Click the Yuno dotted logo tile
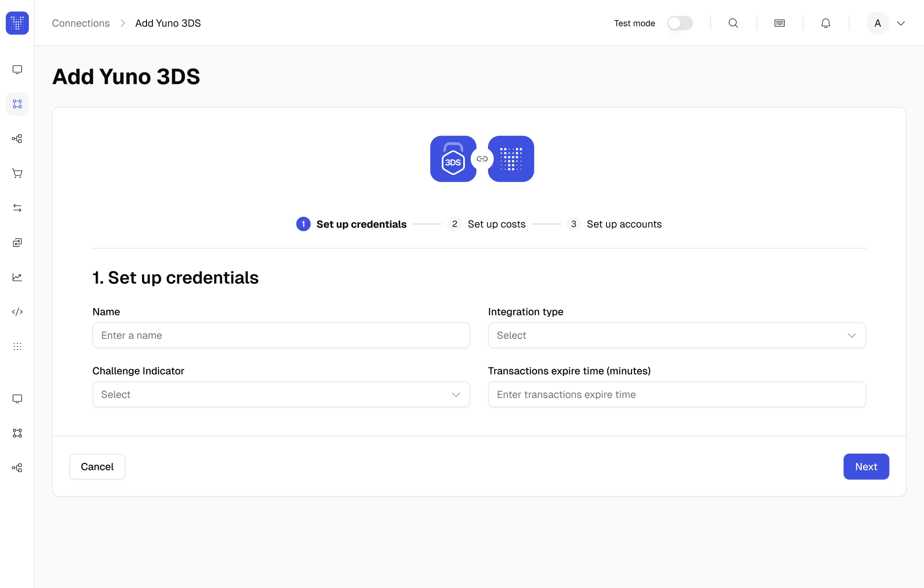The image size is (924, 588). tap(511, 159)
